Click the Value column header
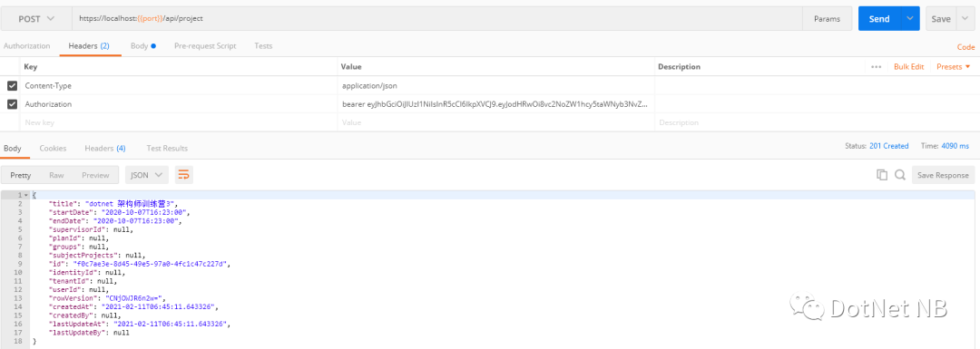 (352, 67)
